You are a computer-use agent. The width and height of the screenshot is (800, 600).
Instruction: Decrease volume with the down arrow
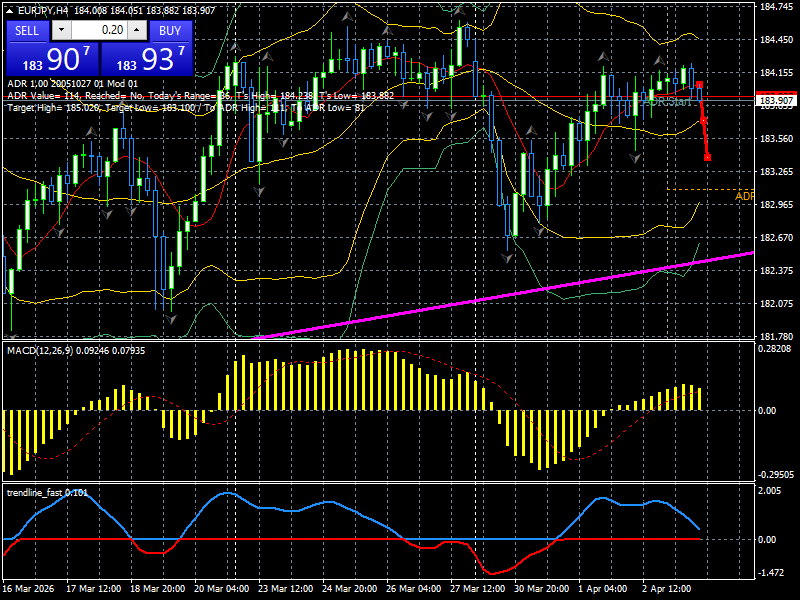click(62, 30)
